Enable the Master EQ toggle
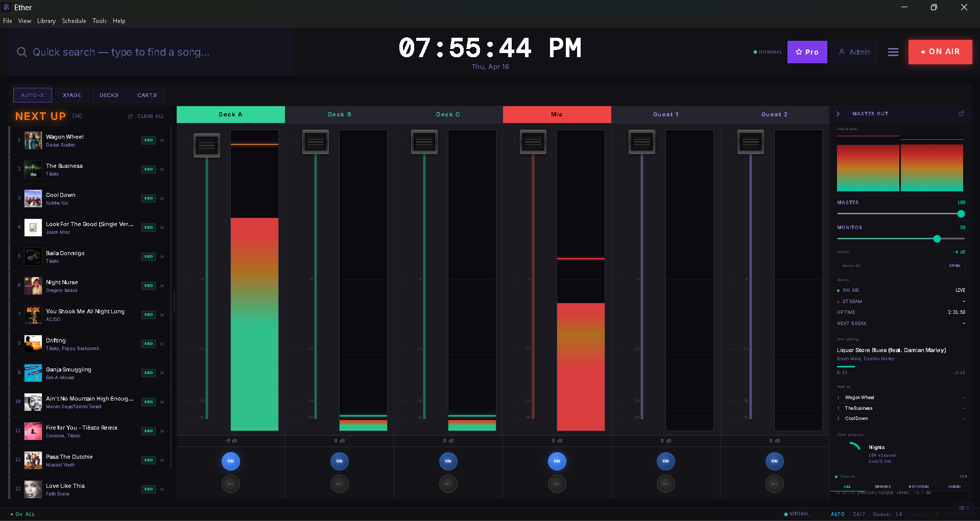Viewport: 980px width, 521px height. [838, 265]
